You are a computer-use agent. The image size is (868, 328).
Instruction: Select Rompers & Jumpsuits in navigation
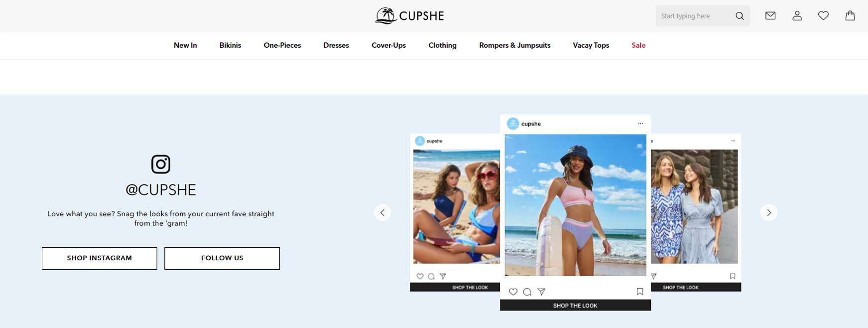[514, 45]
